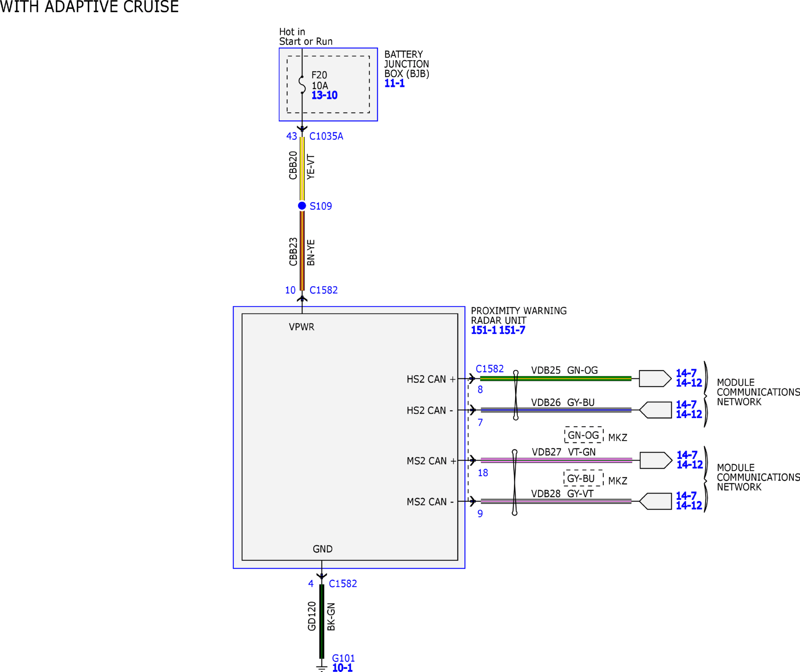Select the G101 ground label
The height and width of the screenshot is (672, 800).
coord(343,658)
